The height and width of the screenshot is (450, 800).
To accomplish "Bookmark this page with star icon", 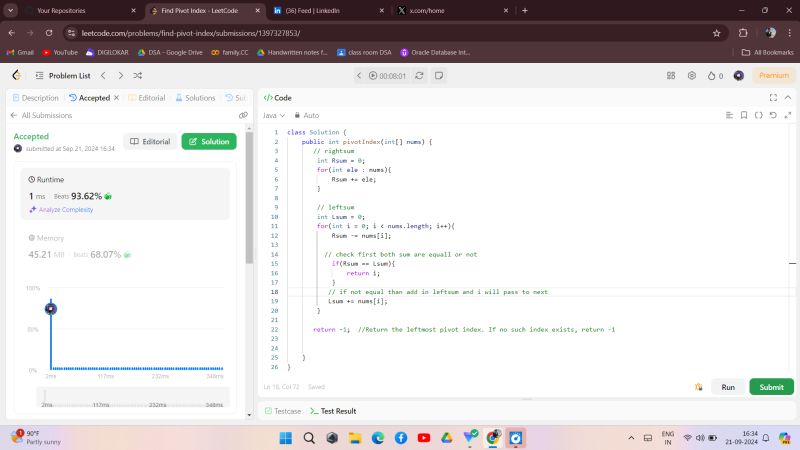I will pos(716,33).
